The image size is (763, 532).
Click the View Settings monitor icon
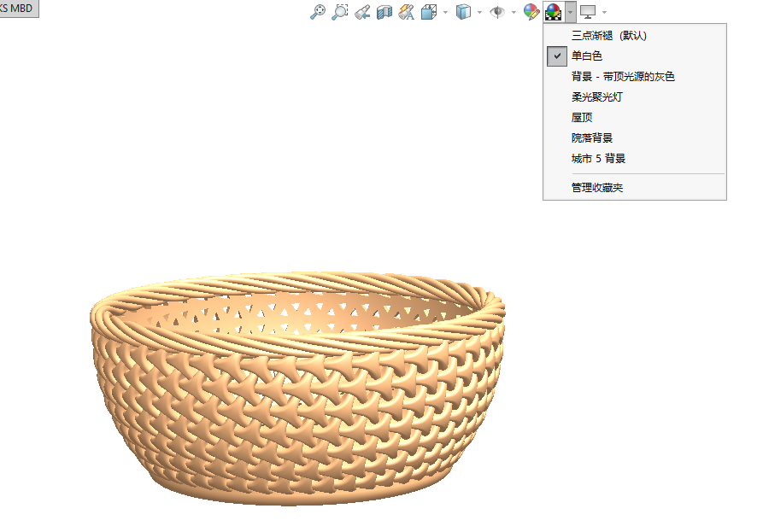(x=588, y=12)
